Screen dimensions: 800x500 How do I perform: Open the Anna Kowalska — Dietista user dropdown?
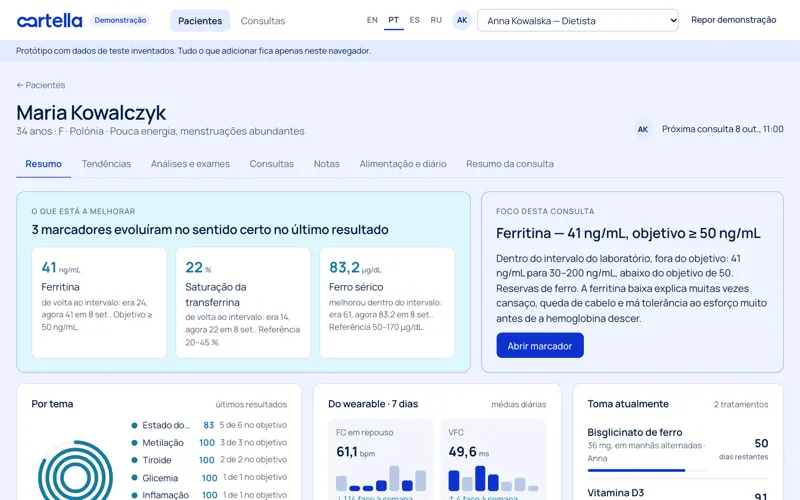click(x=578, y=20)
